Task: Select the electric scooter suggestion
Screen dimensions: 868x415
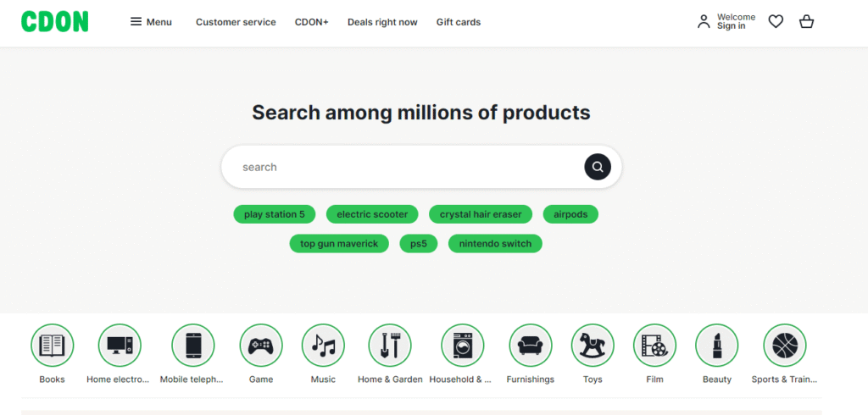Action: pos(373,214)
